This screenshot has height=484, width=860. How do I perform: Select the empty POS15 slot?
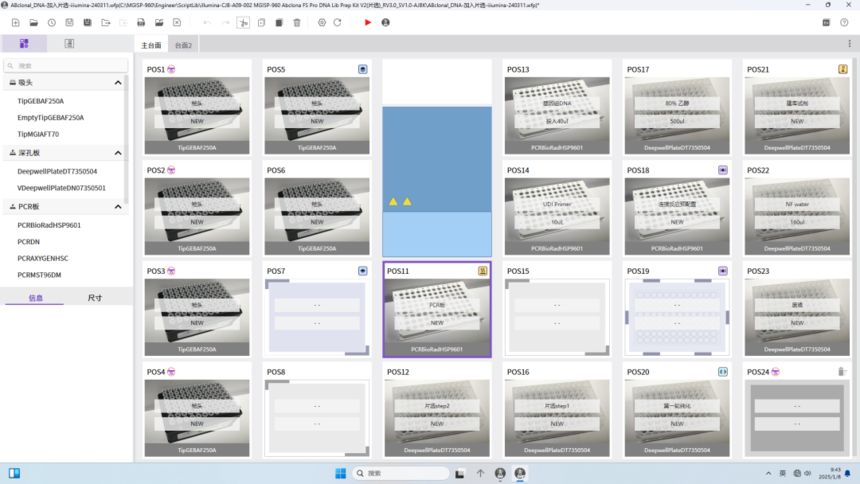(x=557, y=317)
